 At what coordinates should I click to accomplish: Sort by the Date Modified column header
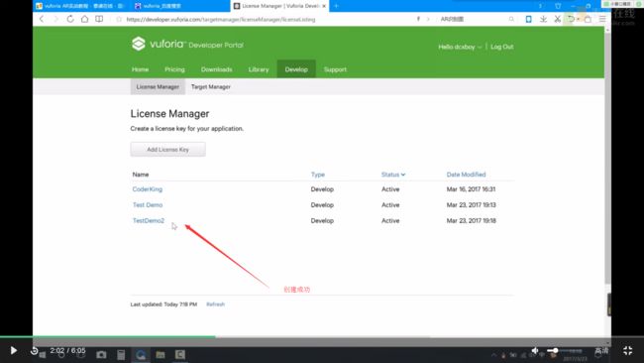466,175
